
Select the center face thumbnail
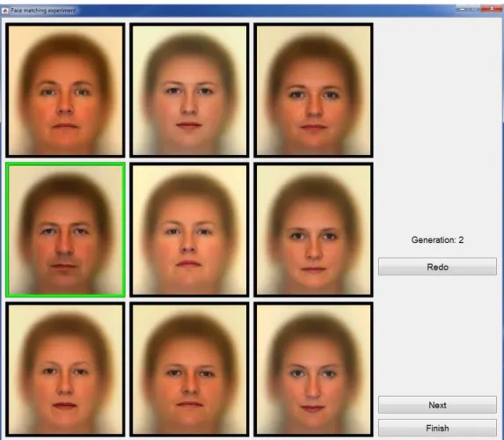coord(189,230)
